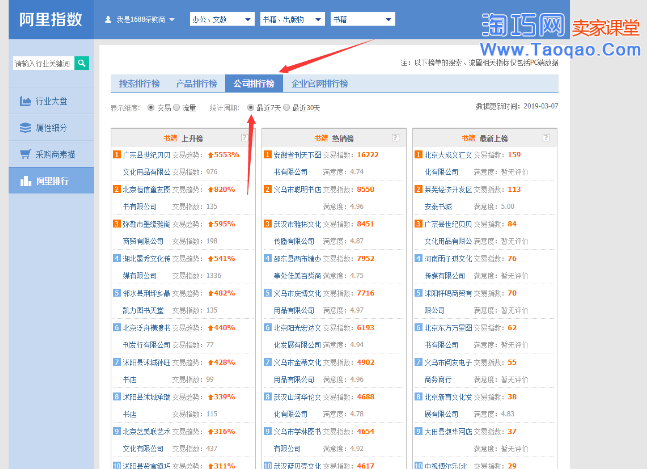Open the user account dropdown in header
The image size is (648, 469).
pyautogui.click(x=141, y=19)
